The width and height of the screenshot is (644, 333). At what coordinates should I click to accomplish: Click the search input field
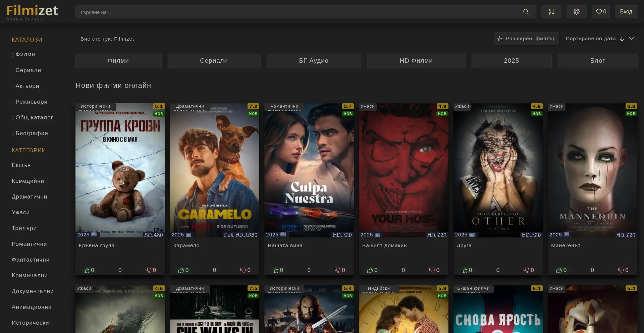[x=295, y=12]
